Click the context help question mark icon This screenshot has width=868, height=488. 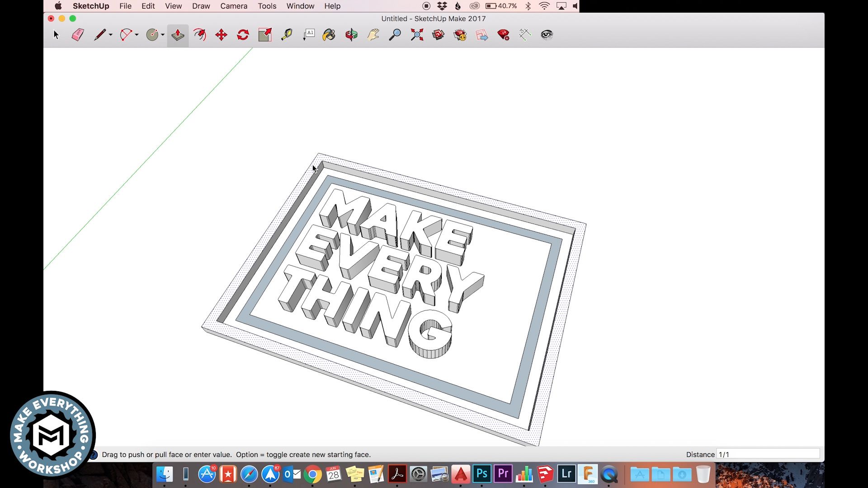point(93,455)
